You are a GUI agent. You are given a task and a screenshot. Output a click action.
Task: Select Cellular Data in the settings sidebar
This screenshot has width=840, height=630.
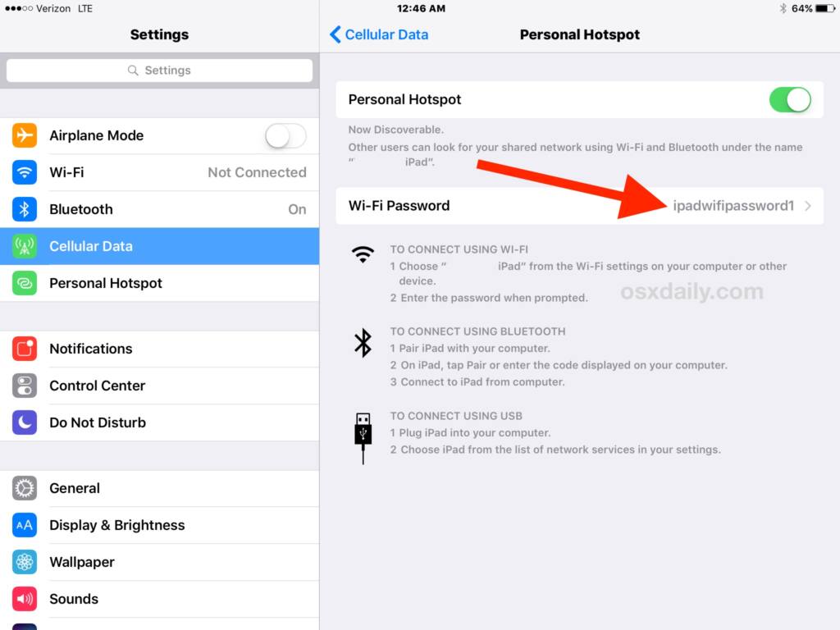tap(160, 246)
